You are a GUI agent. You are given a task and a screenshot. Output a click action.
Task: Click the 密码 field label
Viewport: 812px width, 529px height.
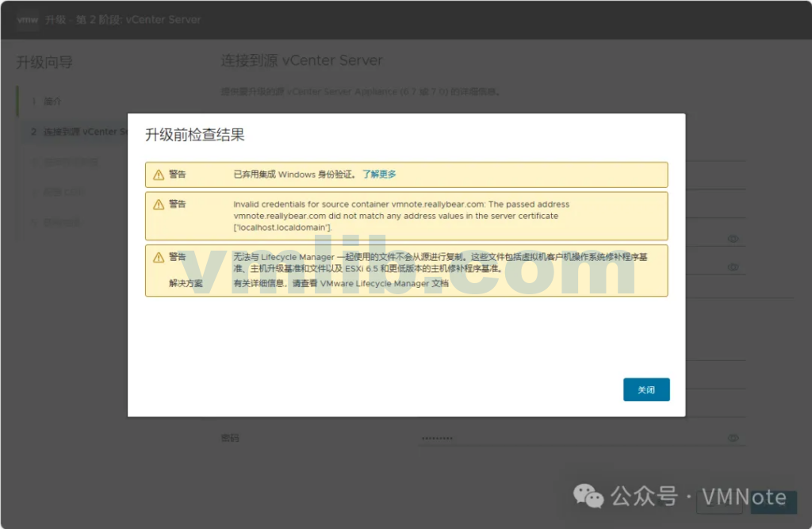[x=231, y=439]
